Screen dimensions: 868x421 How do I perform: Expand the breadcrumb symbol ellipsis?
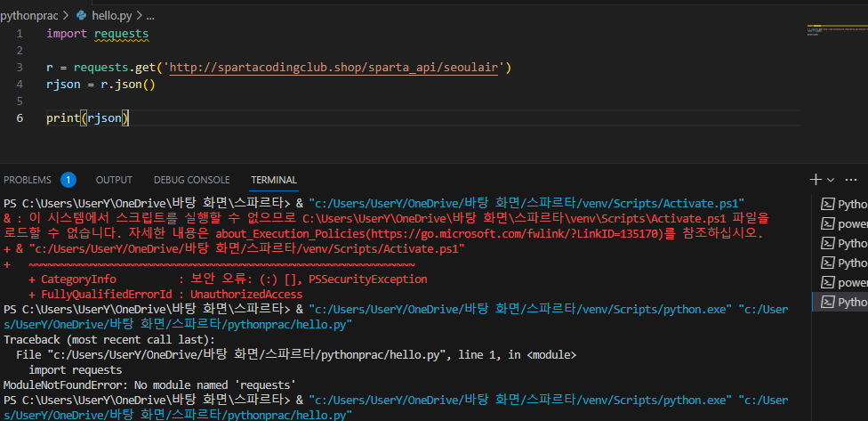(150, 17)
